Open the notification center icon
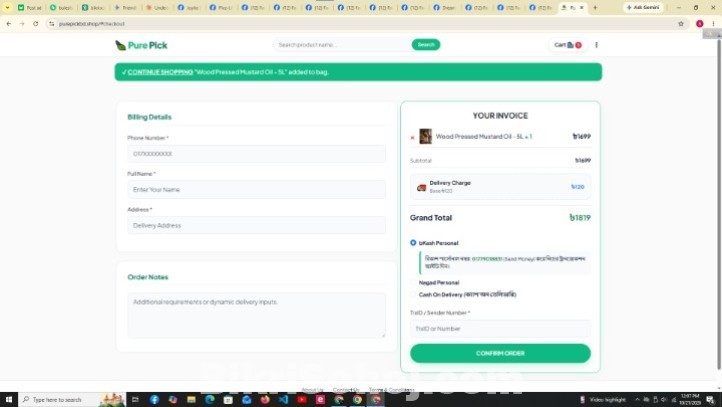This screenshot has width=722, height=407. click(710, 400)
